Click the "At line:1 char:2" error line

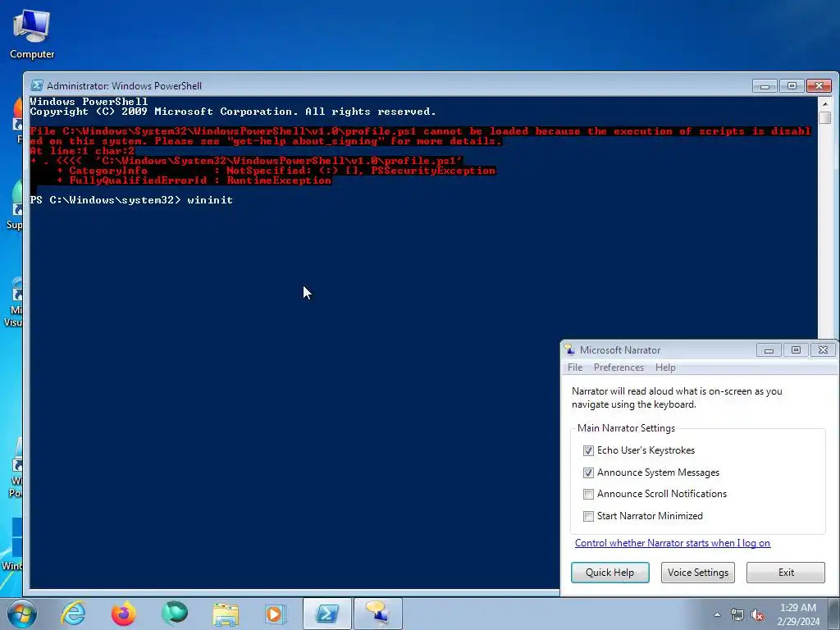82,151
